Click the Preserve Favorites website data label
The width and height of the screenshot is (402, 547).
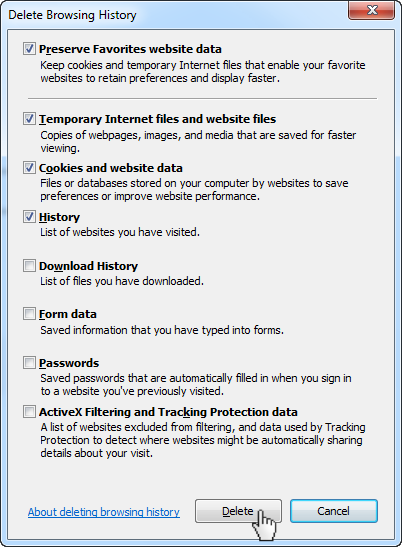(130, 49)
